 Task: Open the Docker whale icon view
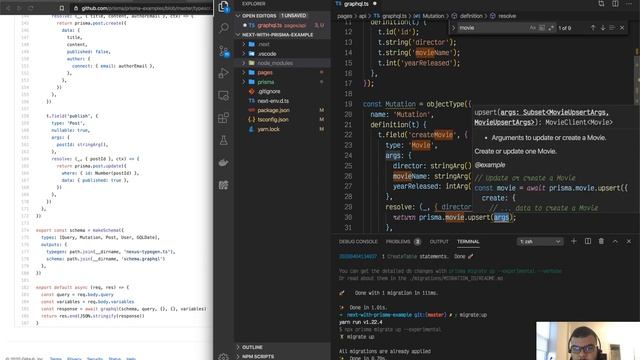point(224,163)
